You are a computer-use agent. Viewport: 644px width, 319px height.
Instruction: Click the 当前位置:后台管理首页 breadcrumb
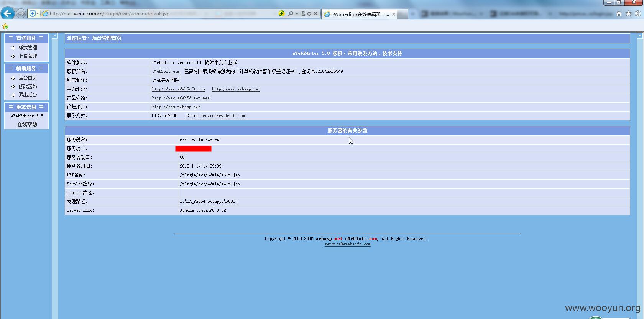(x=94, y=38)
